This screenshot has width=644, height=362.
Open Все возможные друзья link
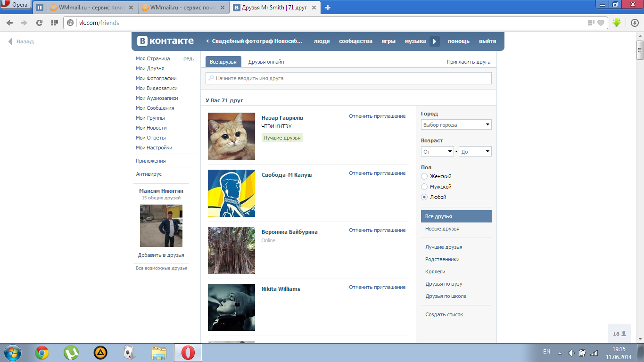coord(161,268)
